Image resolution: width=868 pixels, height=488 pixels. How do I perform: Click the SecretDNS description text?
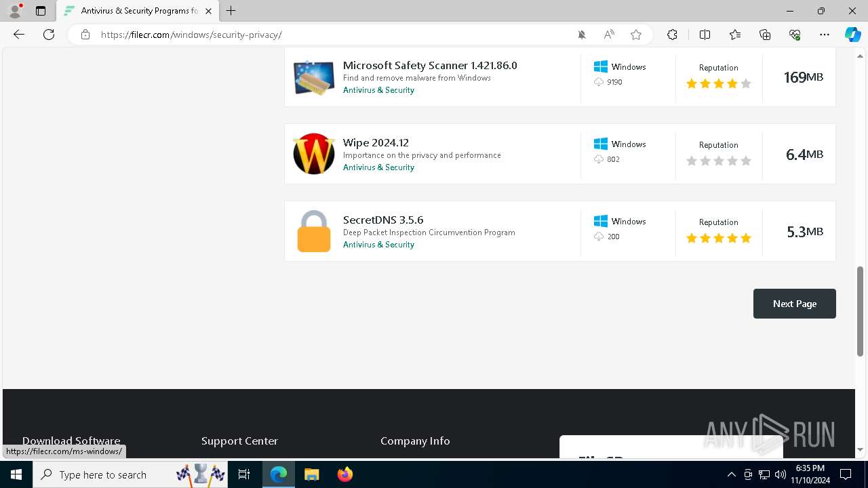pos(429,232)
